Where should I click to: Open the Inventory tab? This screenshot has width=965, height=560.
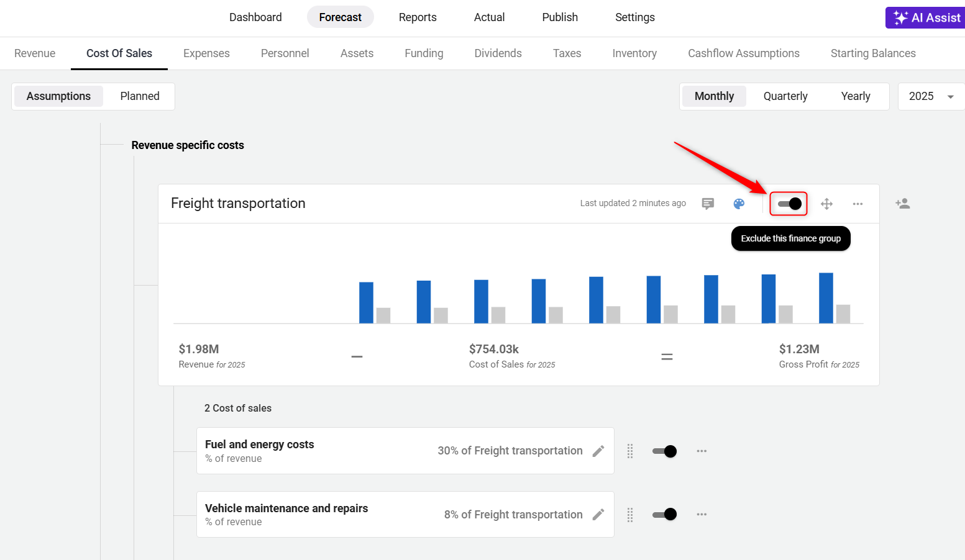click(x=634, y=53)
